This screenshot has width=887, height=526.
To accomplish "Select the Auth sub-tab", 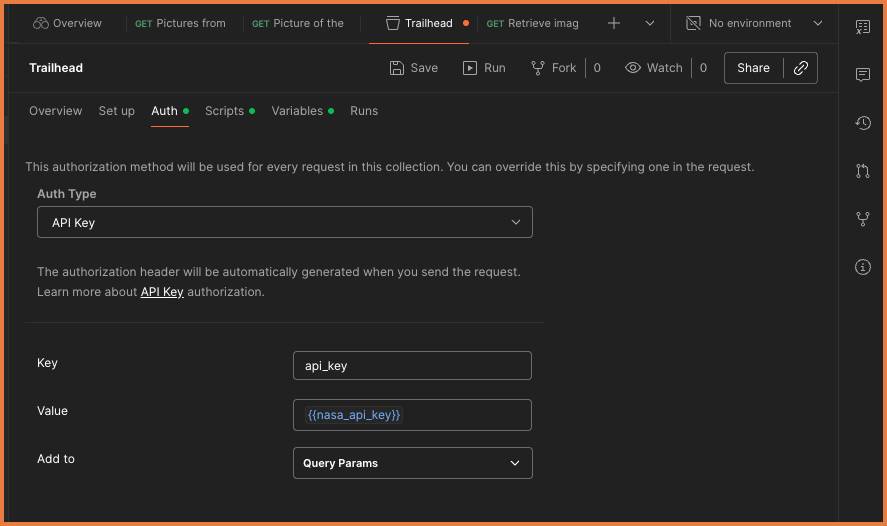I will 169,111.
